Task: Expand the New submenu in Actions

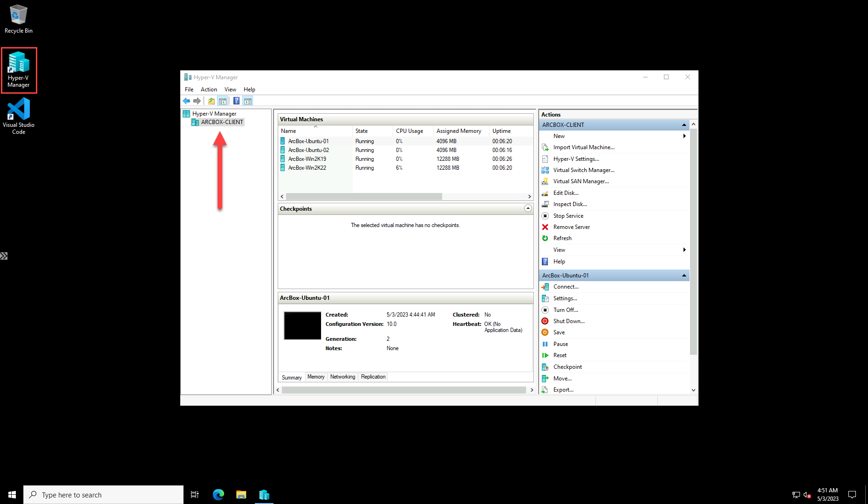Action: pos(684,136)
